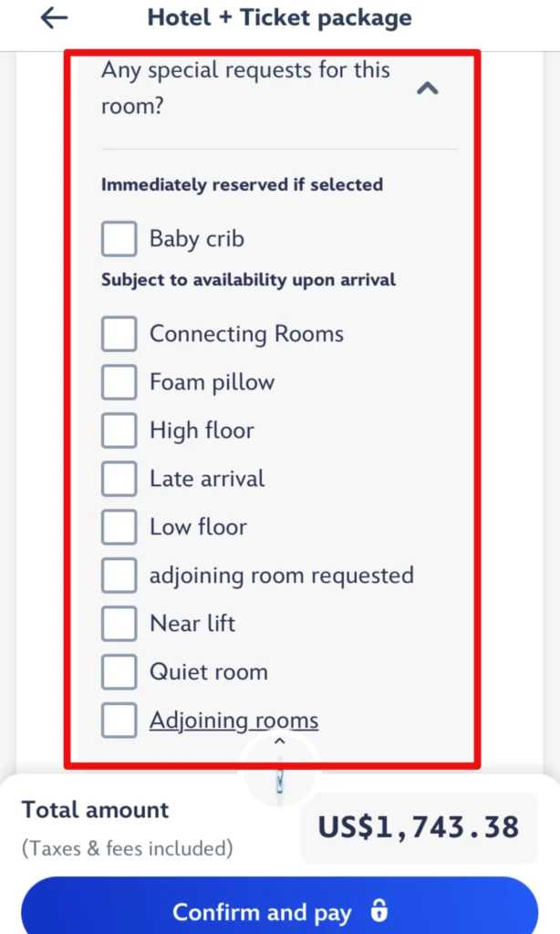Mark the Low floor checkbox
Screen dimensions: 560x934
[x=119, y=527]
